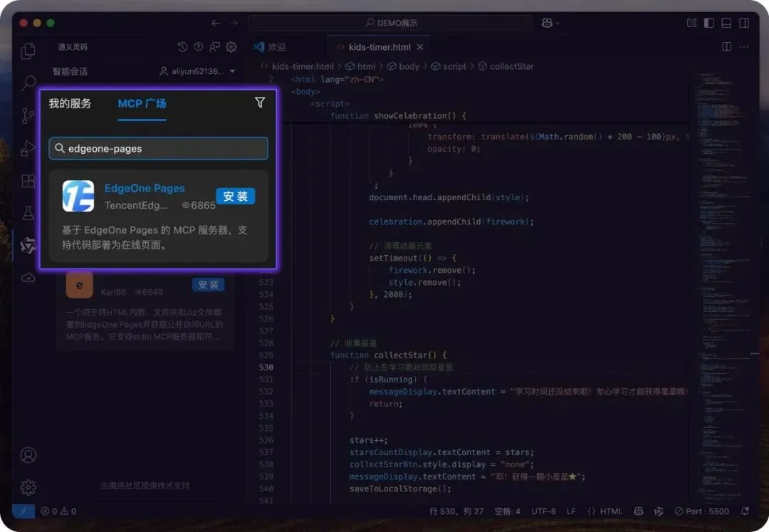
Task: Open the cursor position 行 530 indicator
Action: coord(456,511)
